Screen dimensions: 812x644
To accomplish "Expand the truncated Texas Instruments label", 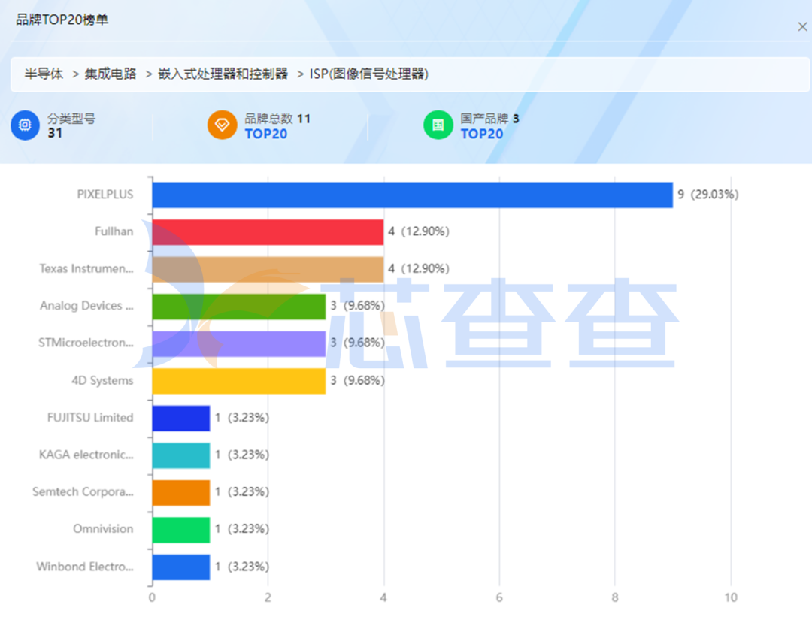I will pyautogui.click(x=86, y=268).
